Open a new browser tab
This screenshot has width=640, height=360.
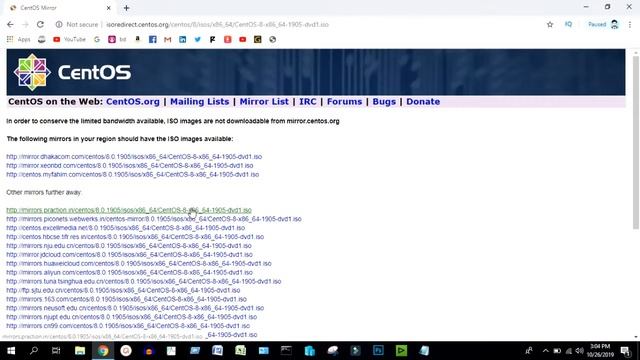127,8
